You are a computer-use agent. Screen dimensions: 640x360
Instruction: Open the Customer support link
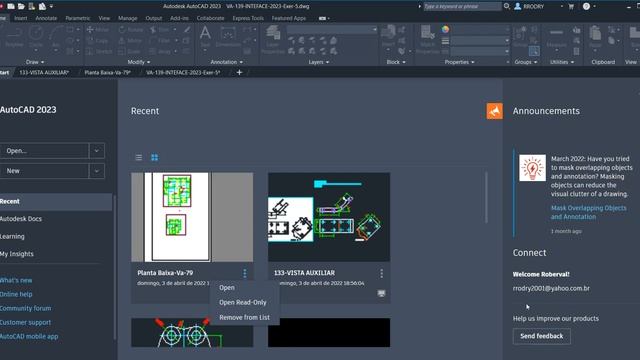25,322
